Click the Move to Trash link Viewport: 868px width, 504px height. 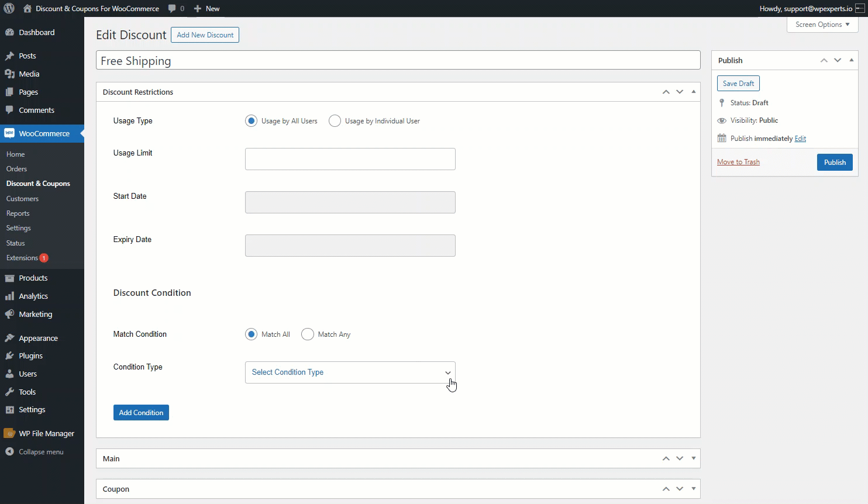tap(738, 162)
